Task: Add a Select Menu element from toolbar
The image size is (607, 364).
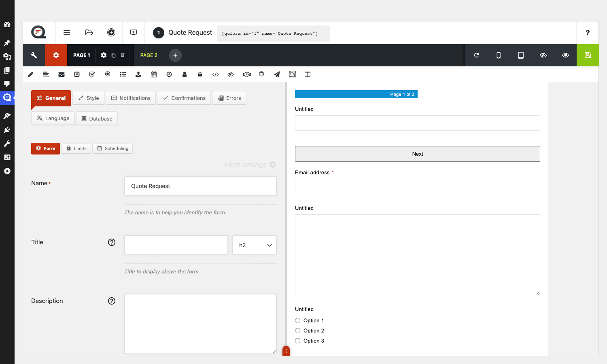Action: coord(77,74)
